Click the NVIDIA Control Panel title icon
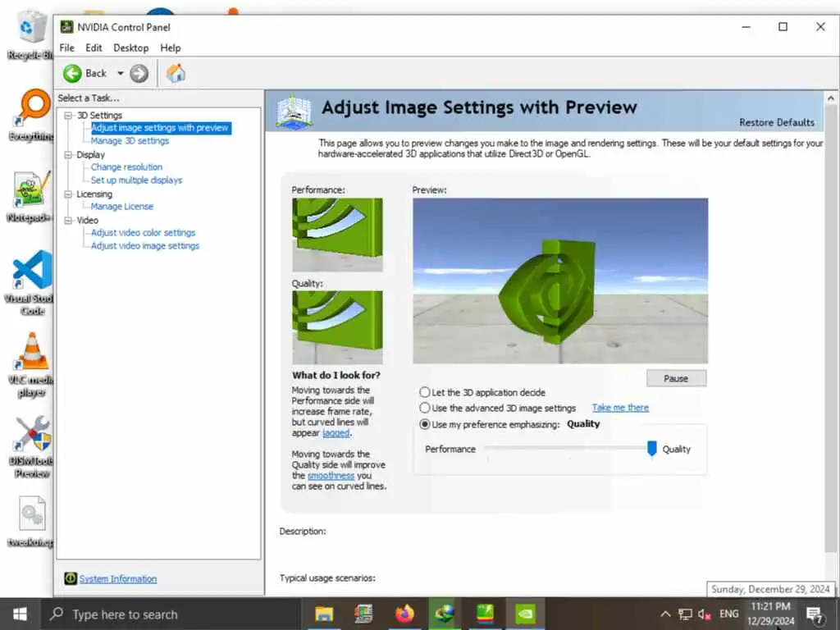 66,27
